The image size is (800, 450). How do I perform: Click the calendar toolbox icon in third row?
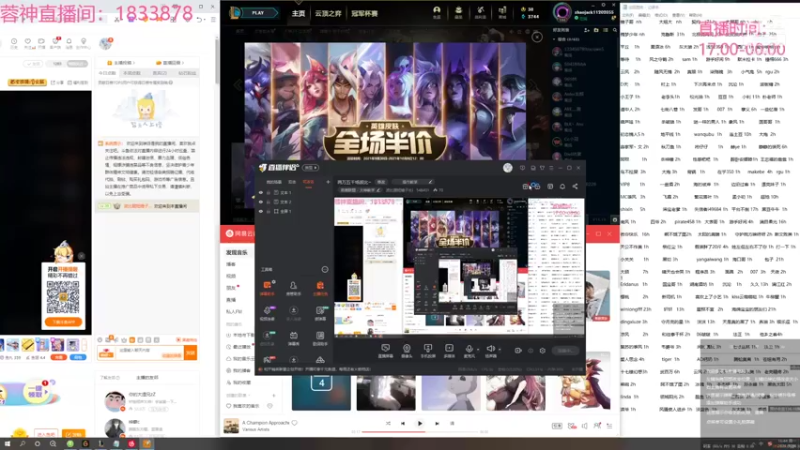(x=293, y=338)
